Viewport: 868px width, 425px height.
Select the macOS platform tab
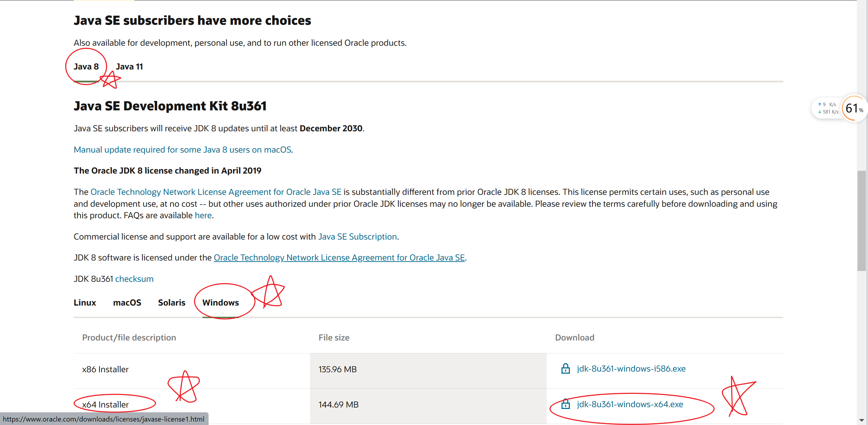(127, 303)
